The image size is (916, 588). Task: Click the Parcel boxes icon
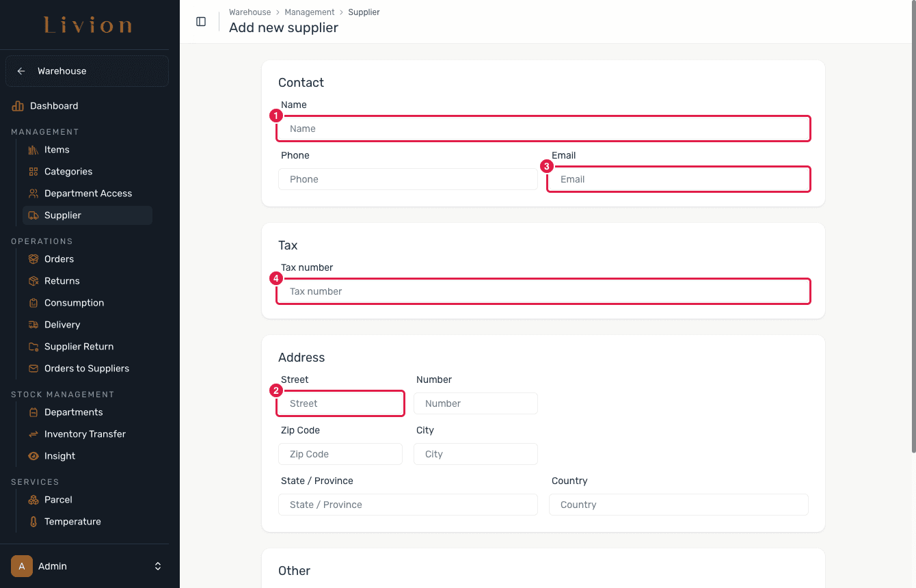[x=33, y=500]
